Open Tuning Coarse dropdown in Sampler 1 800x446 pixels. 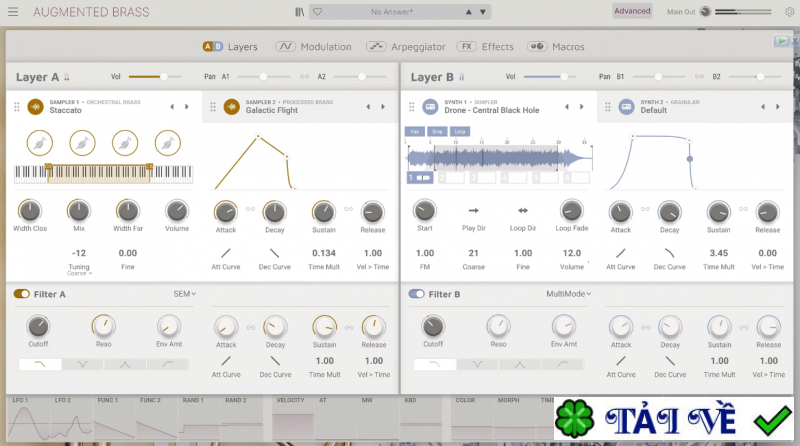[x=79, y=273]
